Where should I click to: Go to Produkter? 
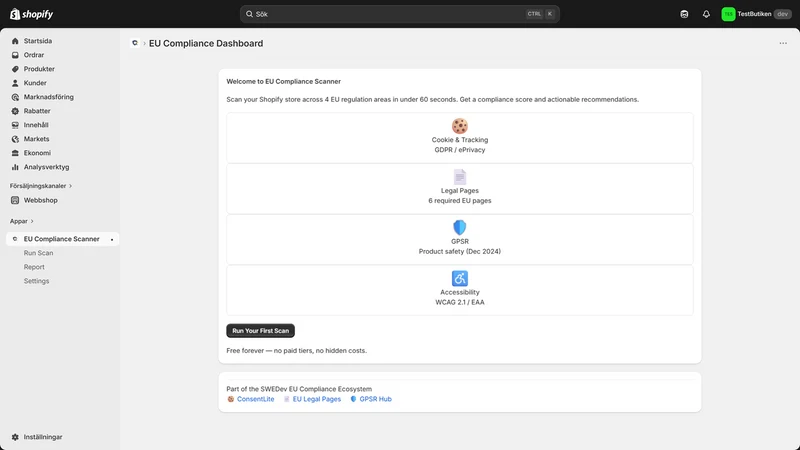click(39, 69)
